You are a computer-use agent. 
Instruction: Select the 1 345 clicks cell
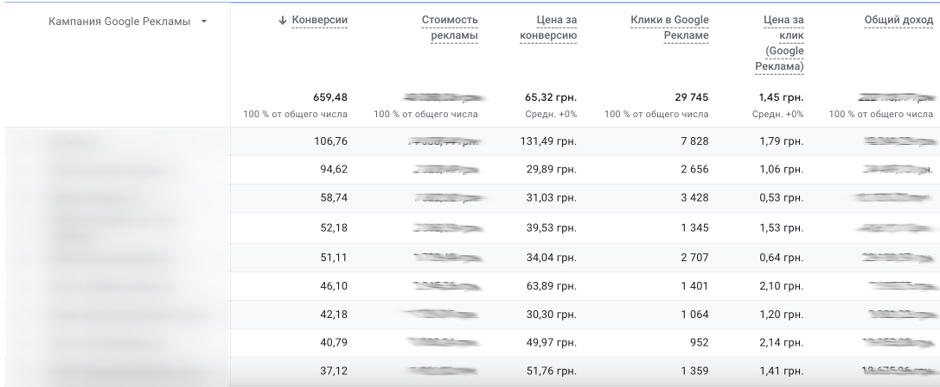point(694,228)
